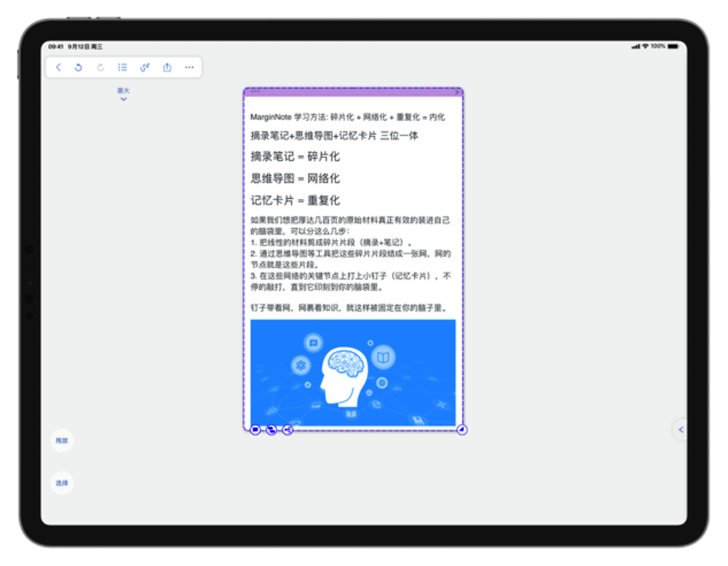Click the merge cards icon below card

(272, 430)
